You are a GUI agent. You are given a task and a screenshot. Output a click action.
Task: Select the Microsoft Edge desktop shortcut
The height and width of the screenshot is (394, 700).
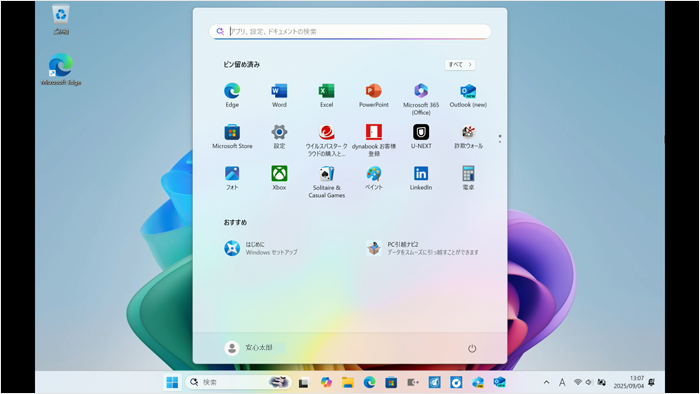[x=61, y=69]
